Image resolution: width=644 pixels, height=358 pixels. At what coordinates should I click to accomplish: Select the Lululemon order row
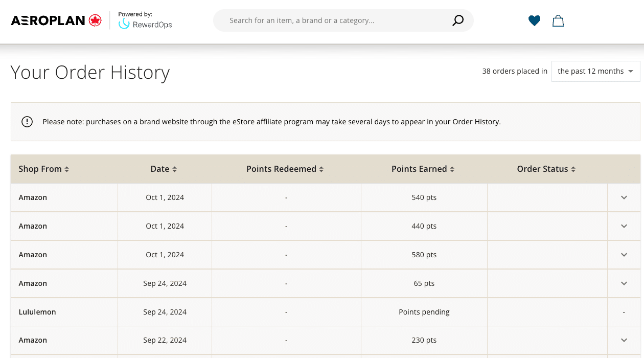pyautogui.click(x=37, y=312)
